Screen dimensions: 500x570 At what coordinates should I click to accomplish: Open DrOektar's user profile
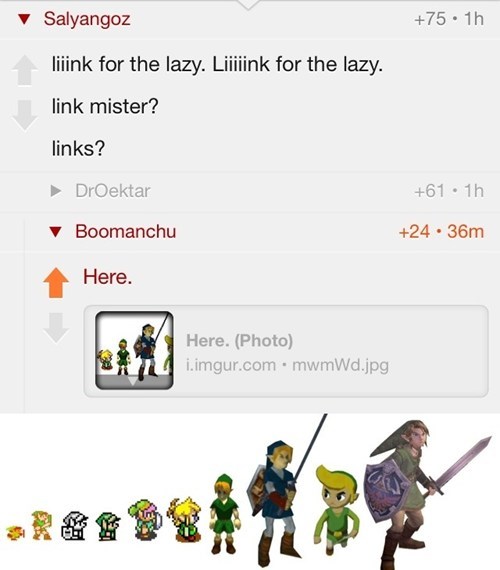pos(113,191)
